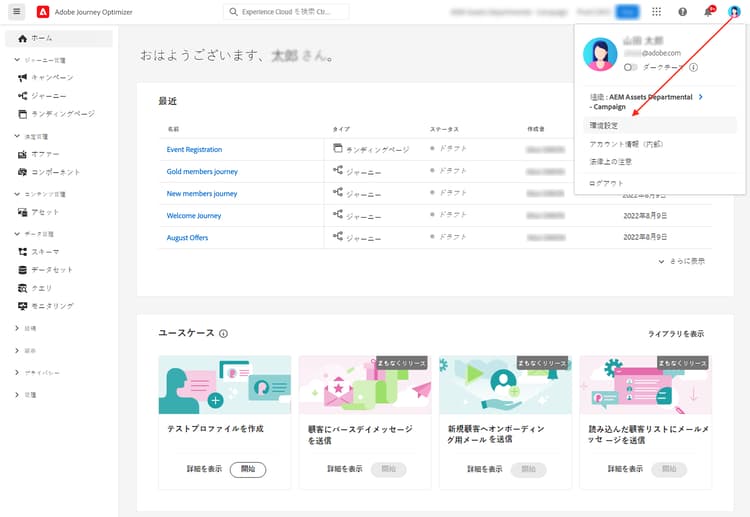Focus the Experience Cloud search field
Image resolution: width=750 pixels, height=517 pixels.
(x=286, y=11)
